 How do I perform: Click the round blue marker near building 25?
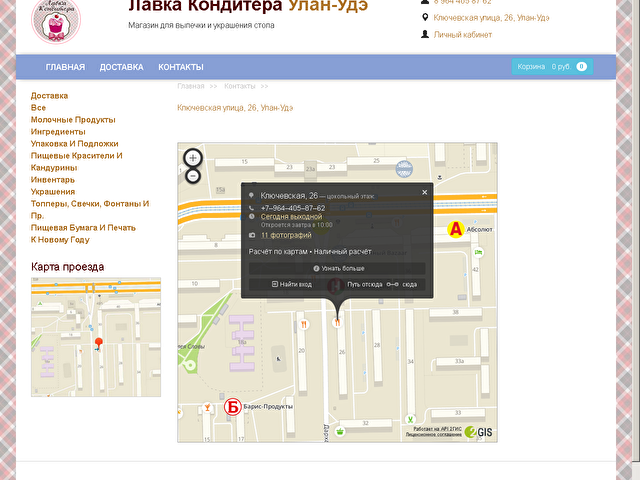(404, 169)
